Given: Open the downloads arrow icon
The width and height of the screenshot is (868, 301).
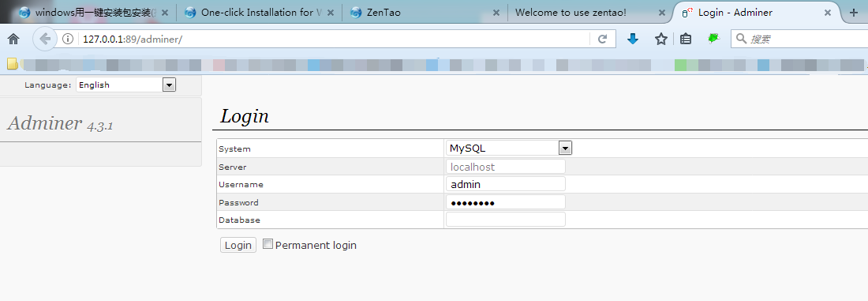Looking at the screenshot, I should click(634, 39).
